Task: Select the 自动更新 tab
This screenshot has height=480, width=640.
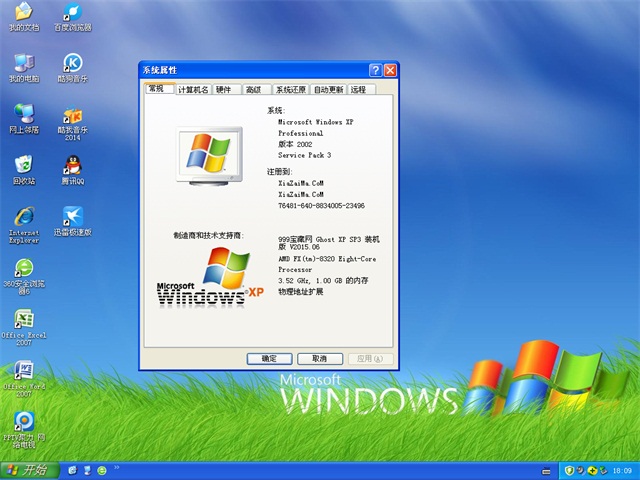Action: pyautogui.click(x=328, y=90)
